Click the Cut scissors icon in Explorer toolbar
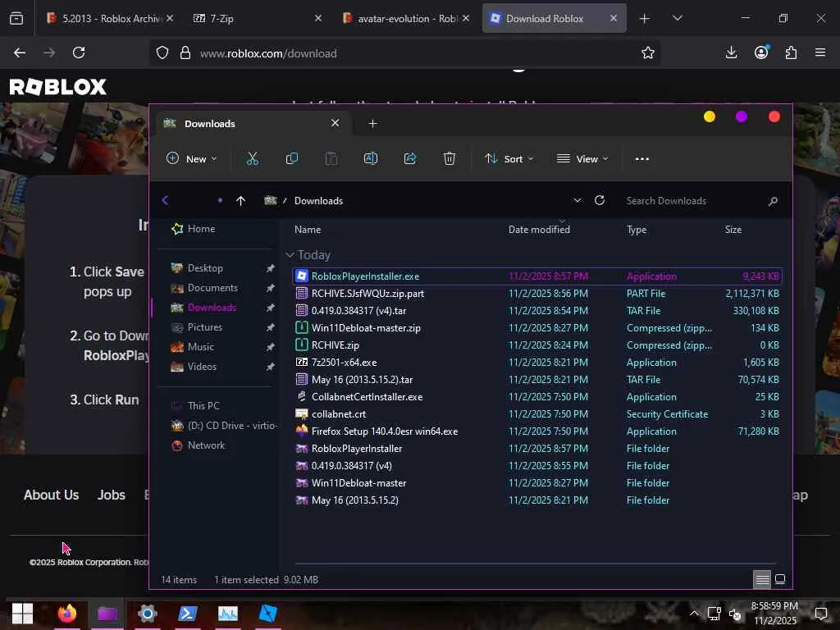Viewport: 840px width, 630px height. click(x=253, y=158)
